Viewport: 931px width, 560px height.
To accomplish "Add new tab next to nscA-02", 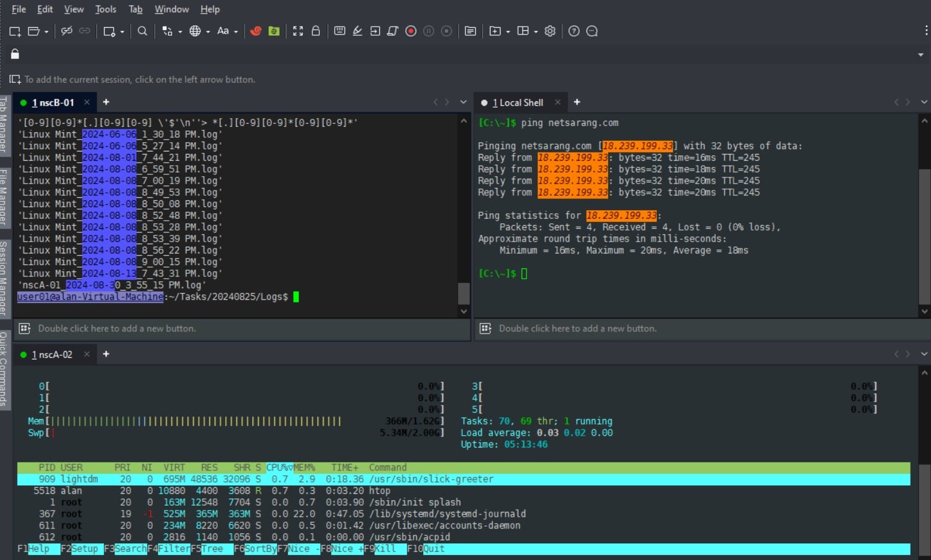I will pyautogui.click(x=106, y=354).
